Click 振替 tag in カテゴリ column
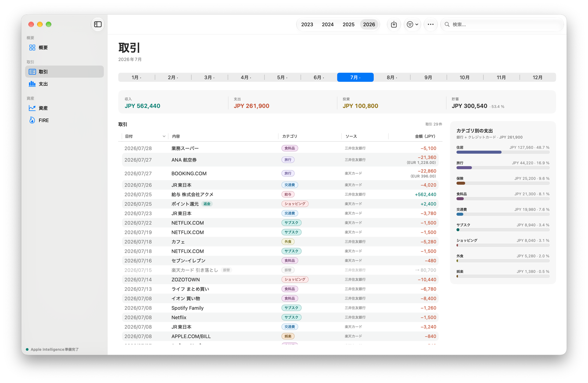This screenshot has width=588, height=383. click(288, 270)
